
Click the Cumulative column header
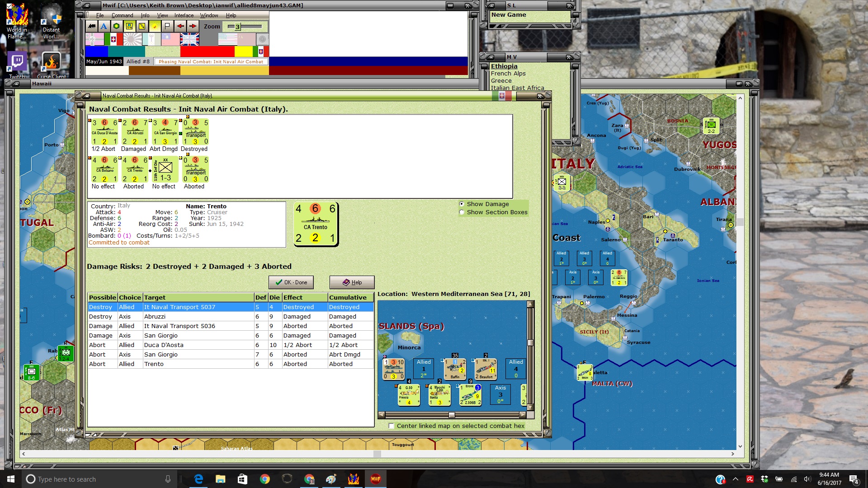tap(351, 297)
